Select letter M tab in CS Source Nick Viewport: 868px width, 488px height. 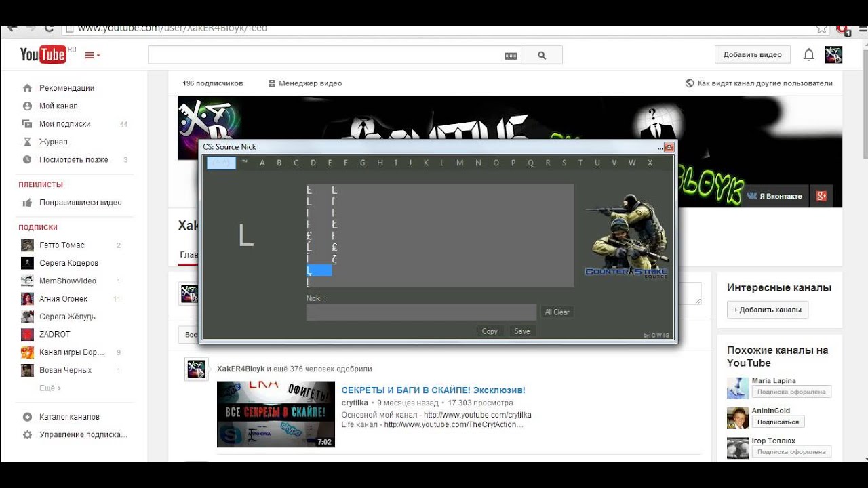[460, 163]
